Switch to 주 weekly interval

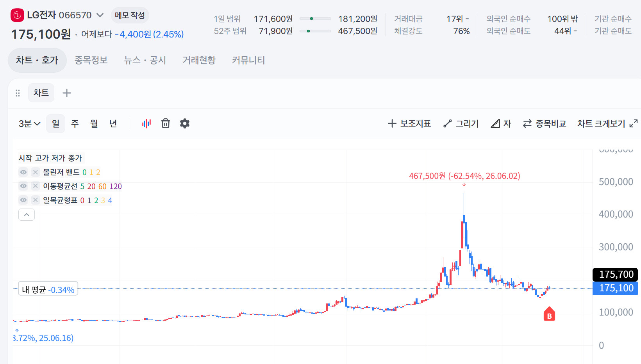(x=75, y=123)
